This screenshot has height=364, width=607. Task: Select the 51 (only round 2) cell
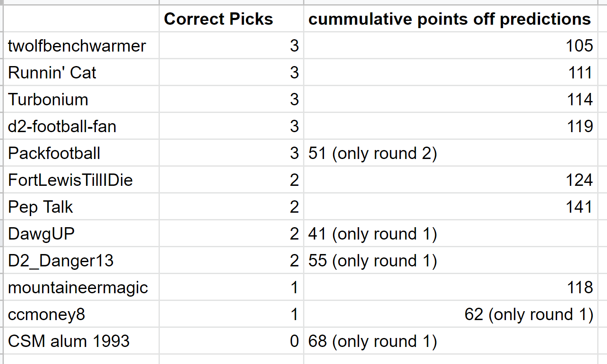coord(451,153)
